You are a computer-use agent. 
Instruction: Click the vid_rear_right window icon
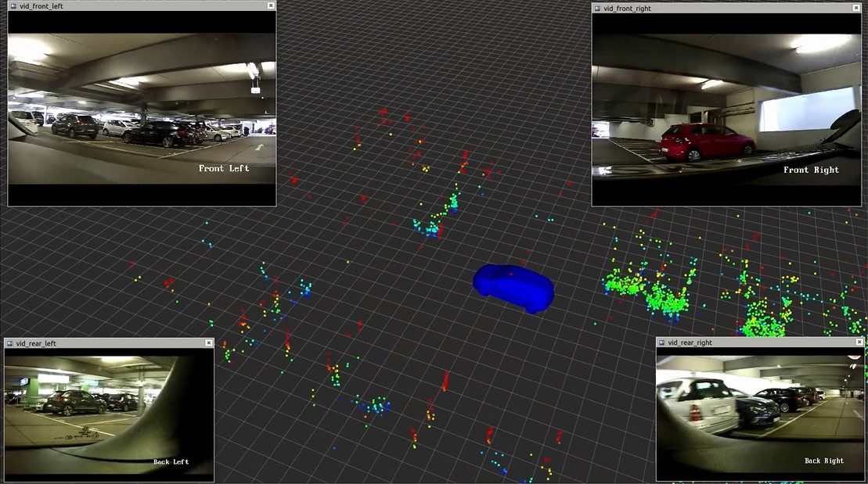662,342
